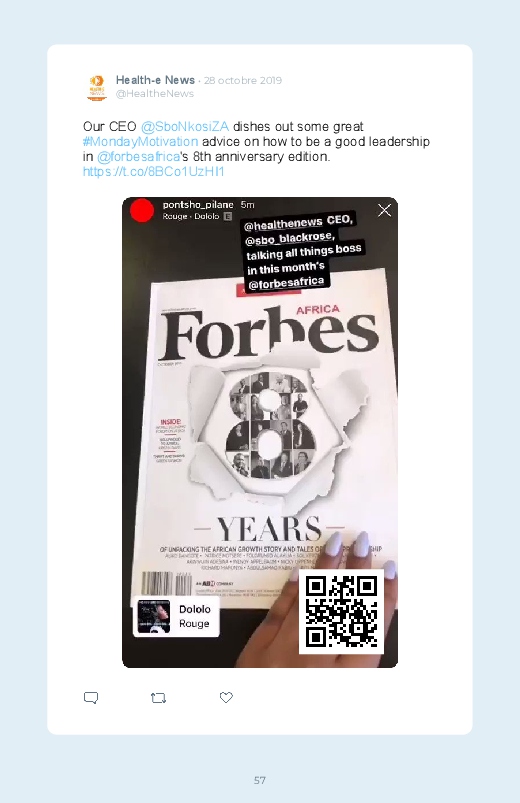Follow the @forbesafrica mention in tweet
Viewport: 520px width, 803px height.
(x=139, y=156)
